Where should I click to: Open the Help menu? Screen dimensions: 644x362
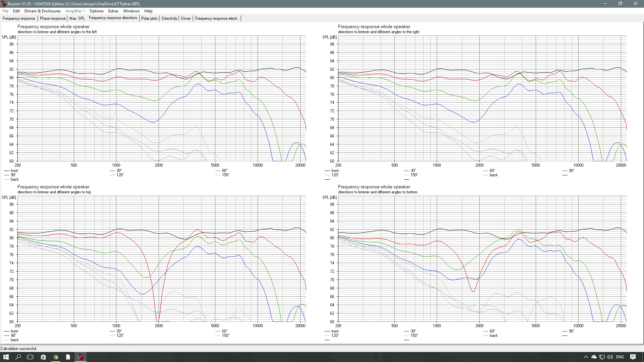(148, 11)
